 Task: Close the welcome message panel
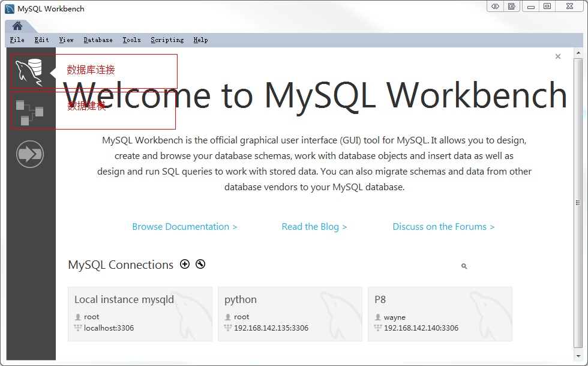pos(558,56)
